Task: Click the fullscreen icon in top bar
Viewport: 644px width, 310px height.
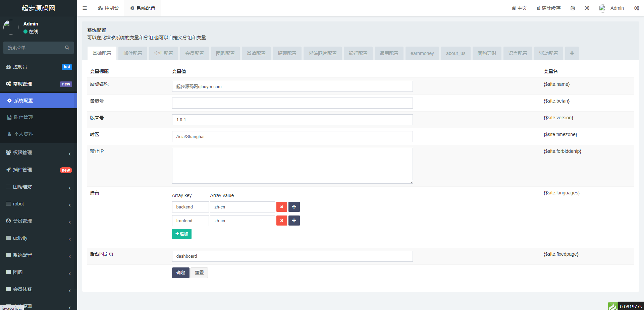Action: tap(587, 8)
